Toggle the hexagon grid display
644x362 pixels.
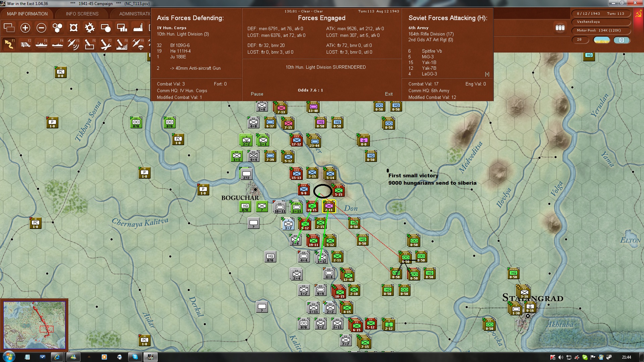(57, 28)
